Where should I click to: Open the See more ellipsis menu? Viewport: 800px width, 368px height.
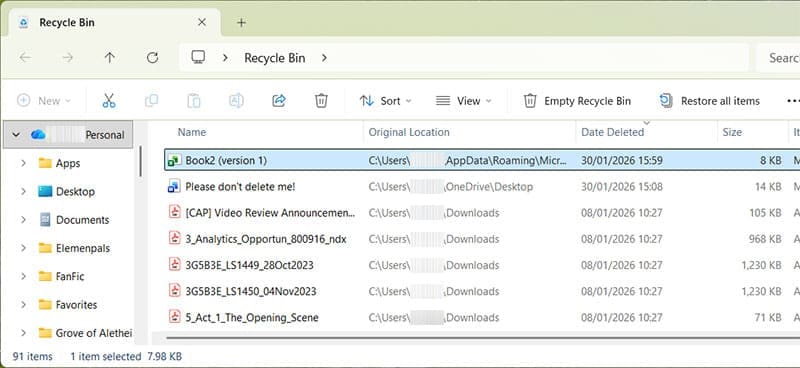[x=792, y=101]
